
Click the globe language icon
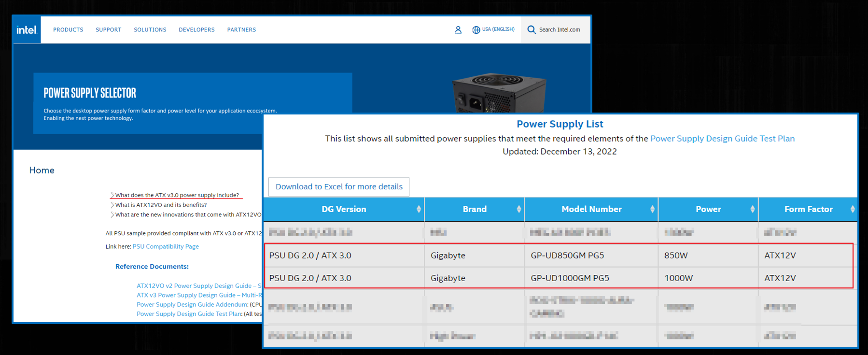point(476,30)
